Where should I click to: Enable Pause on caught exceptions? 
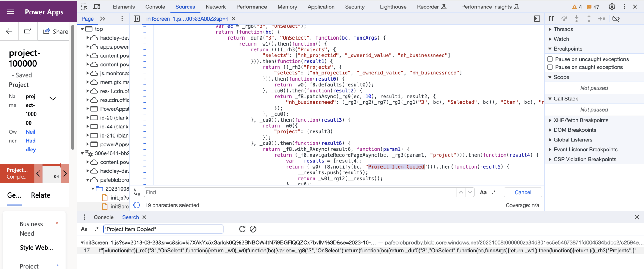click(x=550, y=67)
